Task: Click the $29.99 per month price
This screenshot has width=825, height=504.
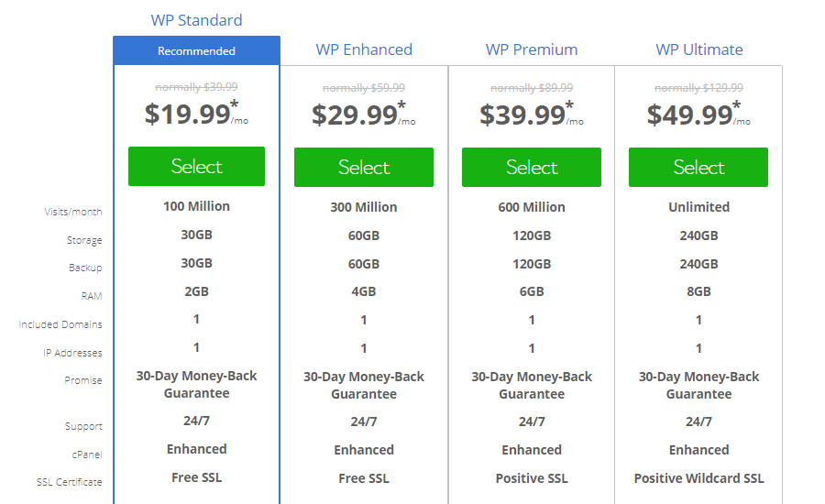Action: click(x=364, y=115)
